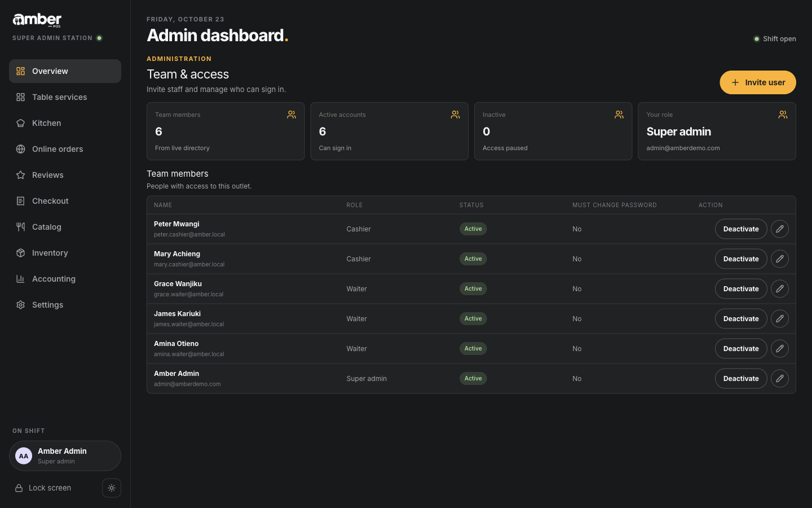Lock the screen

pos(43,488)
